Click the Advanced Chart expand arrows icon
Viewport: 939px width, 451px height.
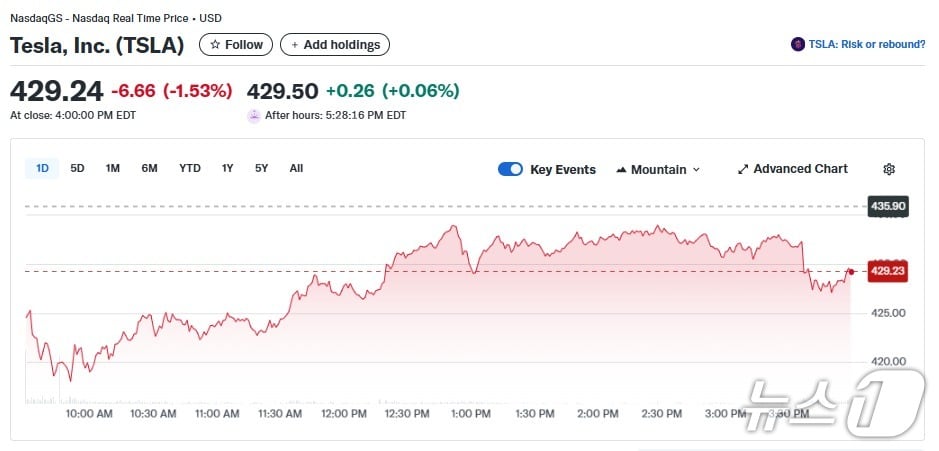click(x=743, y=169)
